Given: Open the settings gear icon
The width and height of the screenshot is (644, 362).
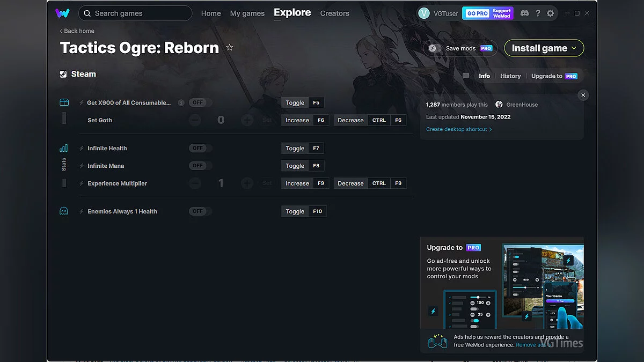Looking at the screenshot, I should click(550, 13).
